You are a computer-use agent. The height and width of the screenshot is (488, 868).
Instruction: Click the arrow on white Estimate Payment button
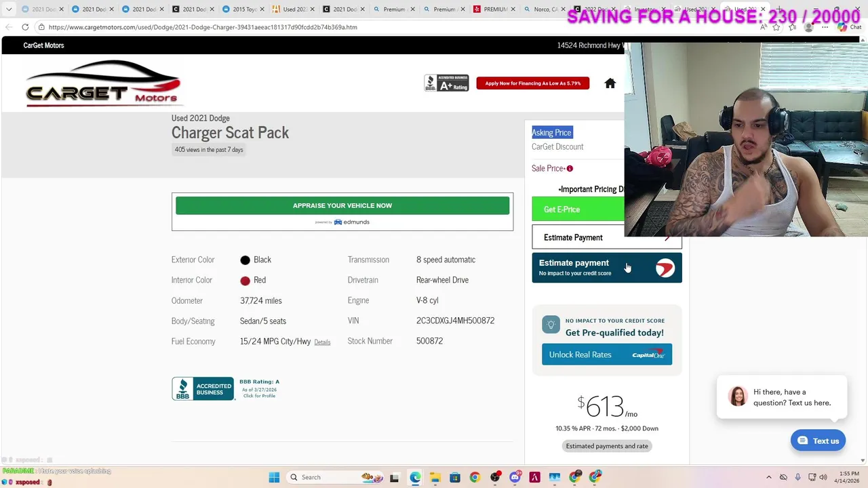click(667, 237)
